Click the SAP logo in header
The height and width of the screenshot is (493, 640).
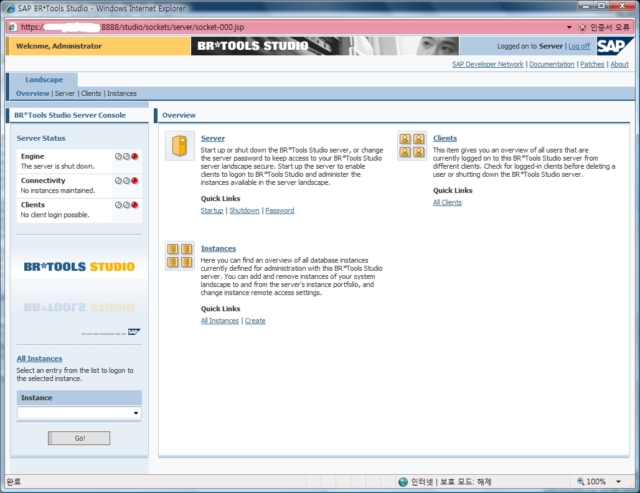tap(614, 46)
